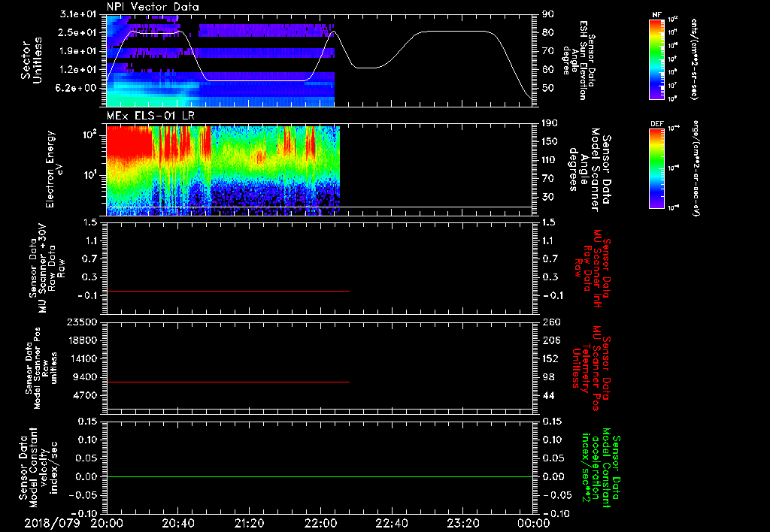Click the 22:00 time axis label
Viewport: 770px width, 532px height.
pos(320,523)
